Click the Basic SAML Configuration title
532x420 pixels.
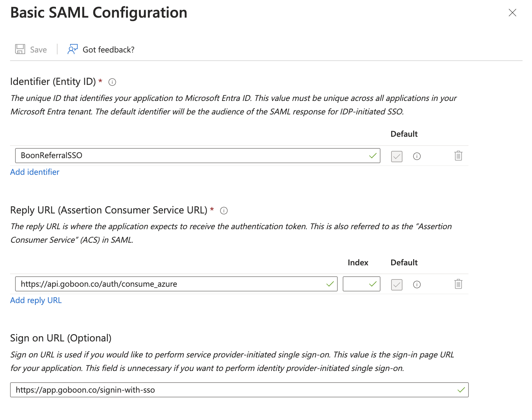pos(99,13)
